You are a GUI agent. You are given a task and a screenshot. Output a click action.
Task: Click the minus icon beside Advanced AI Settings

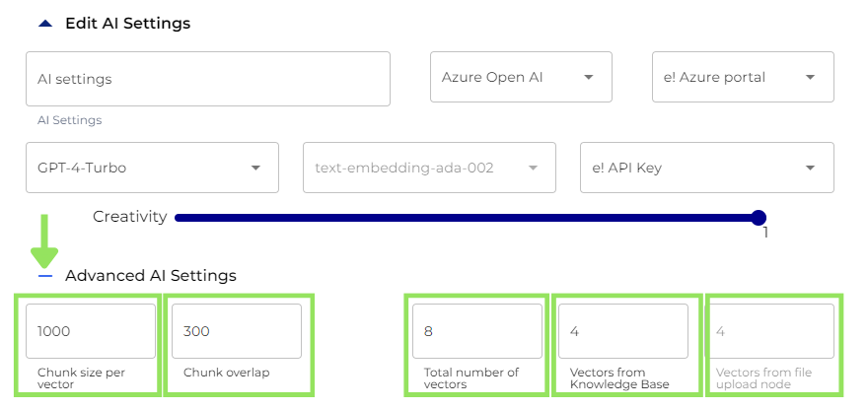pyautogui.click(x=44, y=276)
